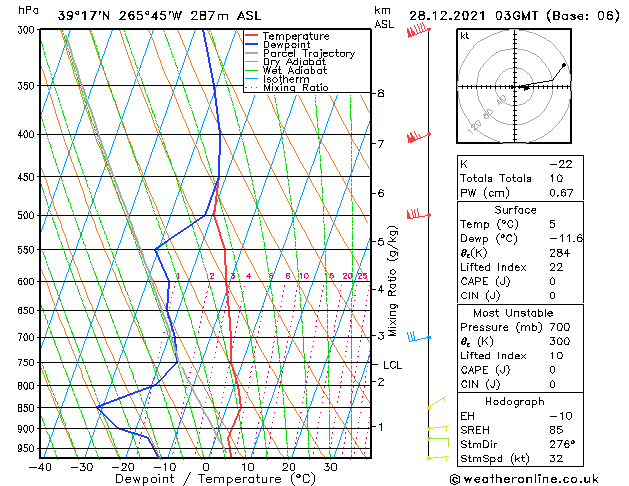Click the 850 hPa pressure axis label

point(26,408)
